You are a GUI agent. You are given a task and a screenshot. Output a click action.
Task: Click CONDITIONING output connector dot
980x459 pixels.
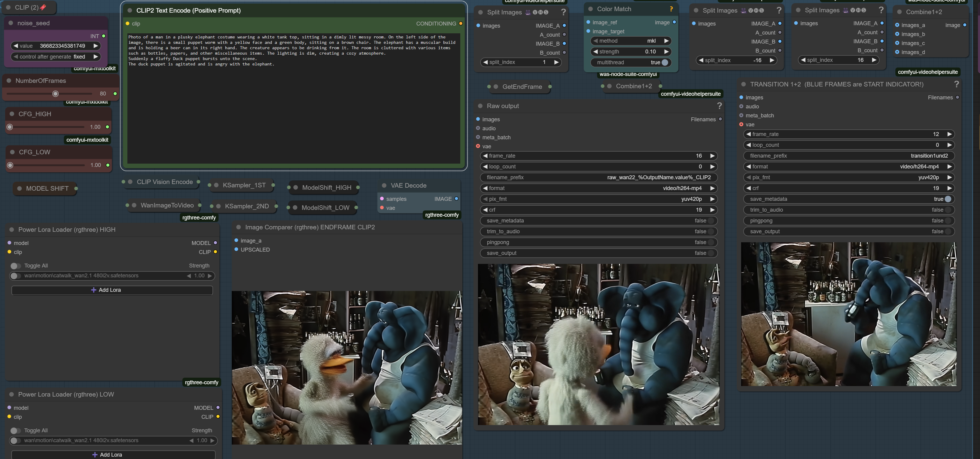tap(461, 24)
